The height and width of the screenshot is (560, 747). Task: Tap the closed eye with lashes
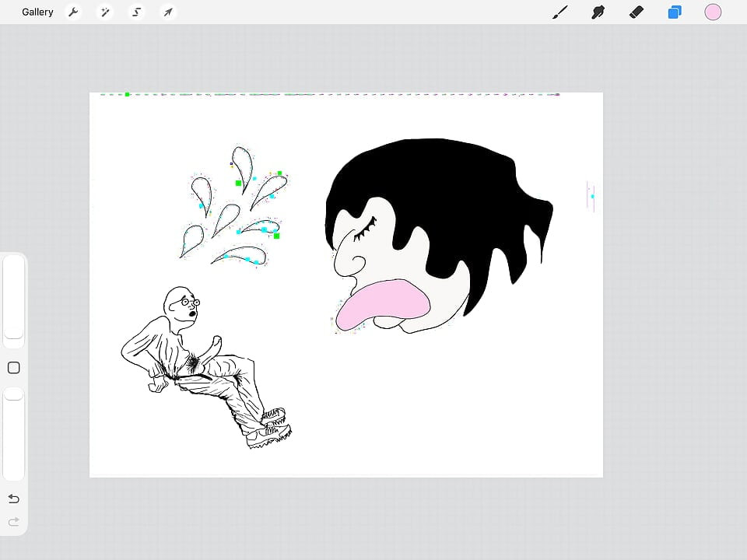click(365, 229)
